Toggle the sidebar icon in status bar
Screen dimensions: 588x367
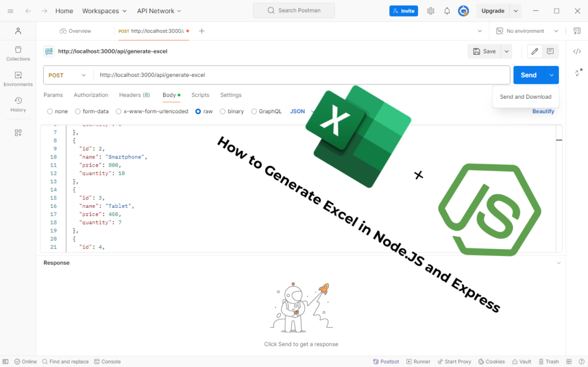tap(6, 361)
